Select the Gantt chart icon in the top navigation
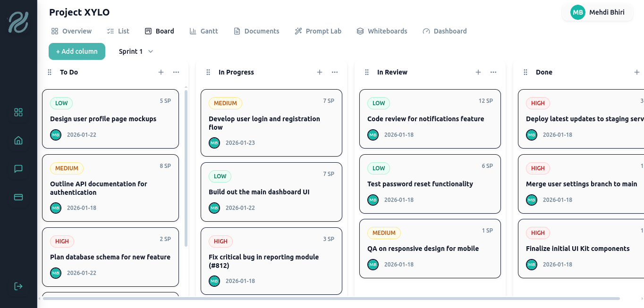The height and width of the screenshot is (308, 644). 193,31
